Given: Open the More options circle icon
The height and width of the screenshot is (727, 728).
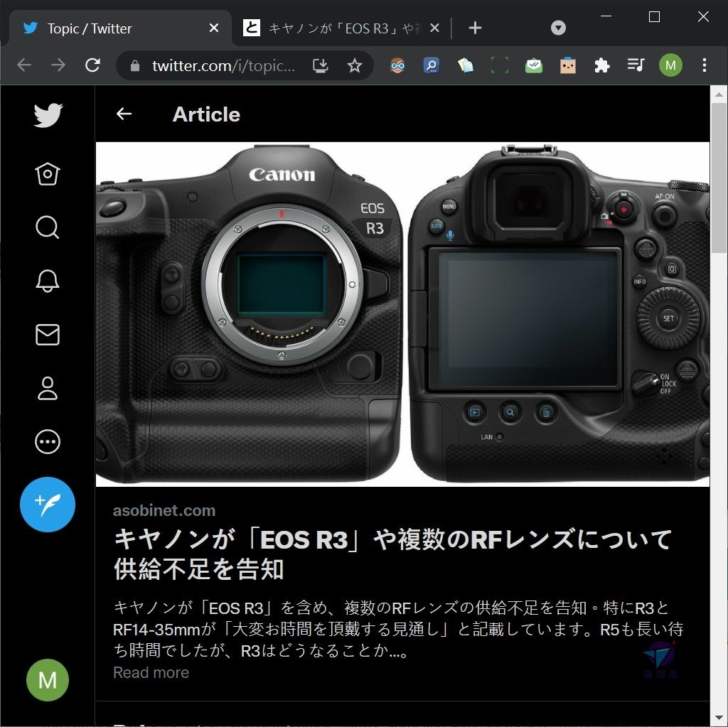Looking at the screenshot, I should click(48, 441).
